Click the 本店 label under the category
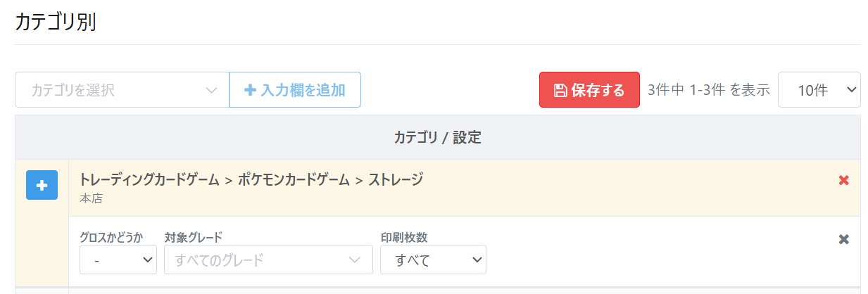The image size is (868, 294). (x=92, y=198)
